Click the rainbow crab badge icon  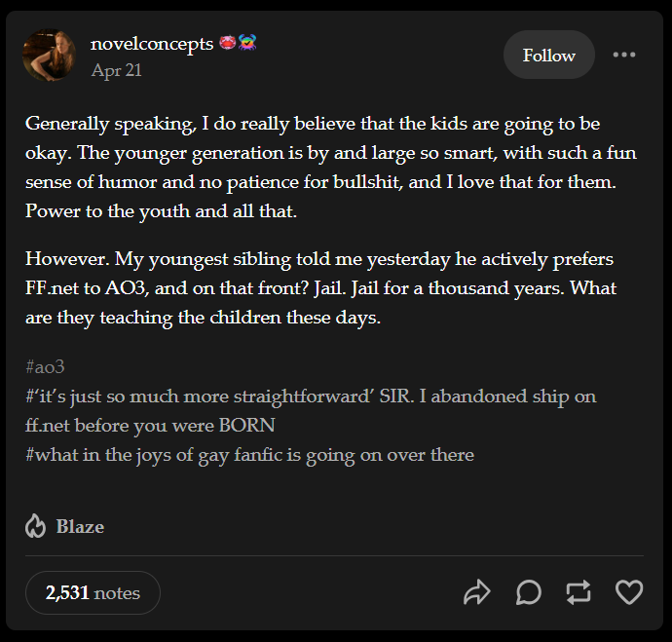(x=247, y=42)
